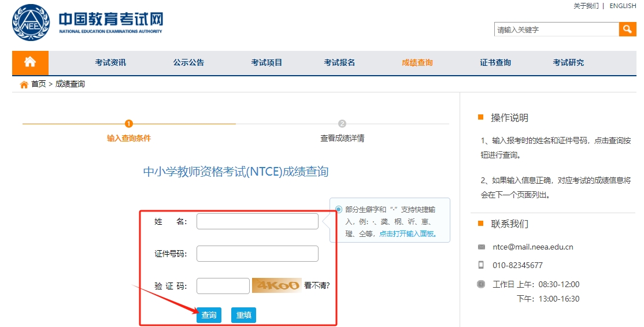This screenshot has height=327, width=644.
Task: Focus the 证件号码 ID number field
Action: tap(257, 254)
